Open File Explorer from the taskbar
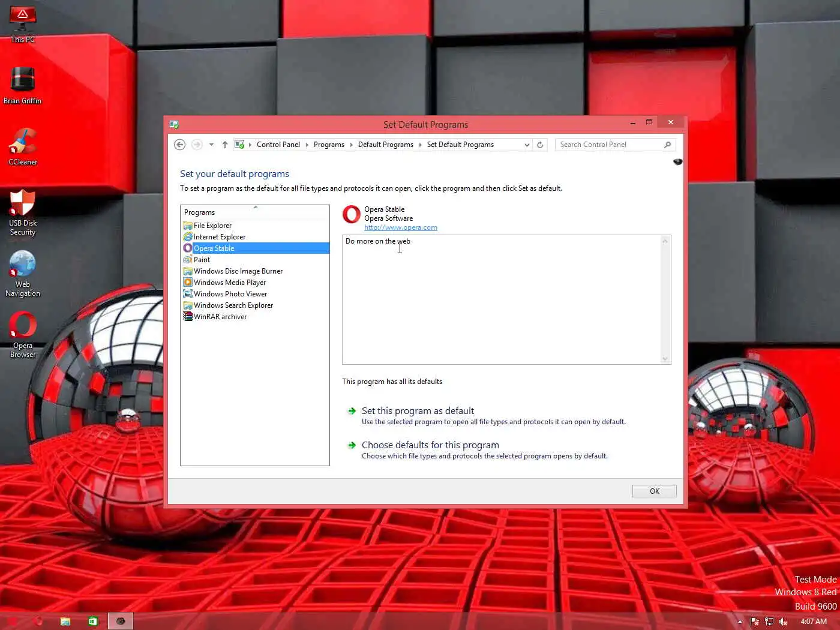840x630 pixels. pos(65,621)
